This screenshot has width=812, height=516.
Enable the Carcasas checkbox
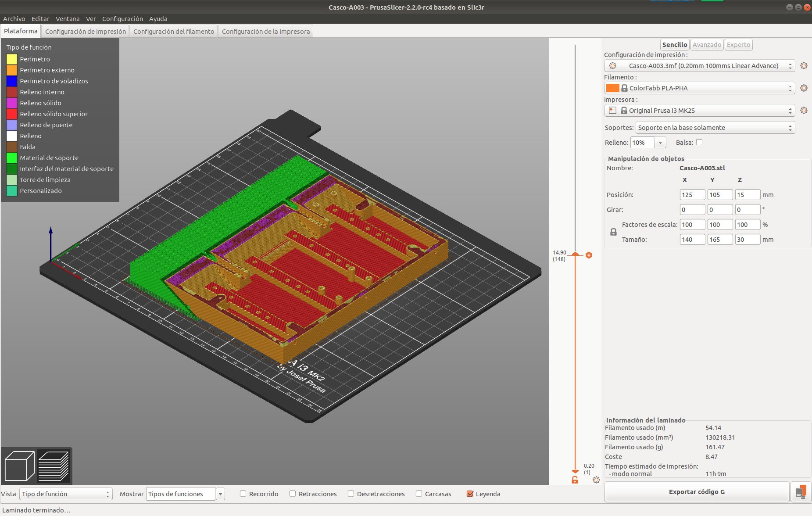419,494
